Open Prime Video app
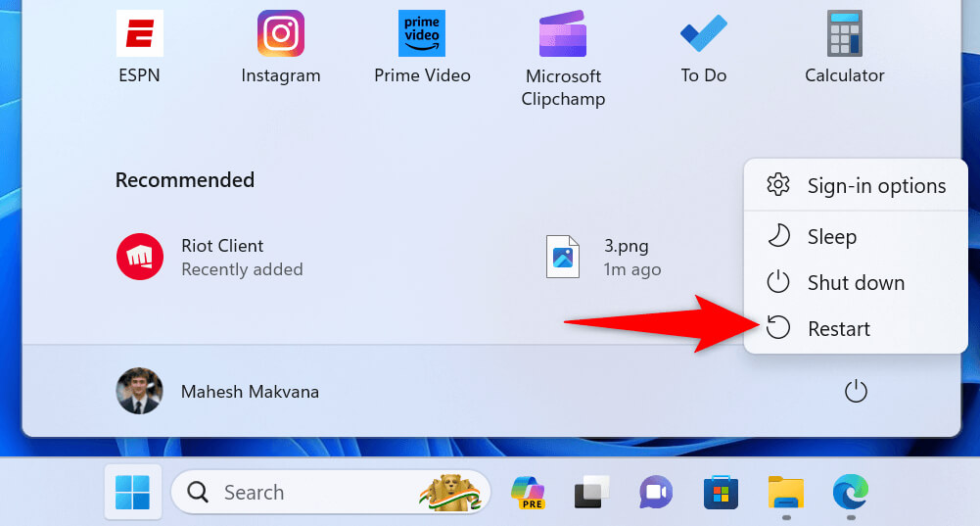 pos(422,46)
